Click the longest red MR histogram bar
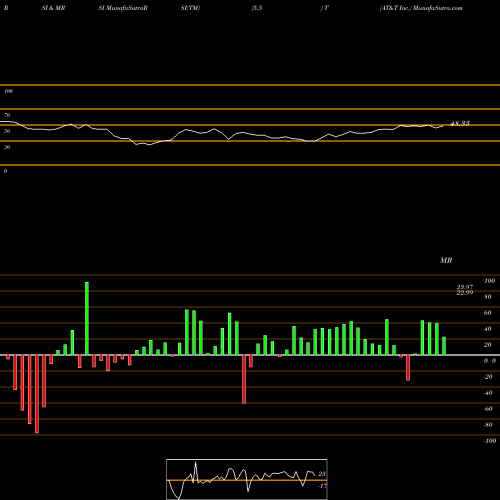Viewport: 500px width, 500px height. 37,394
